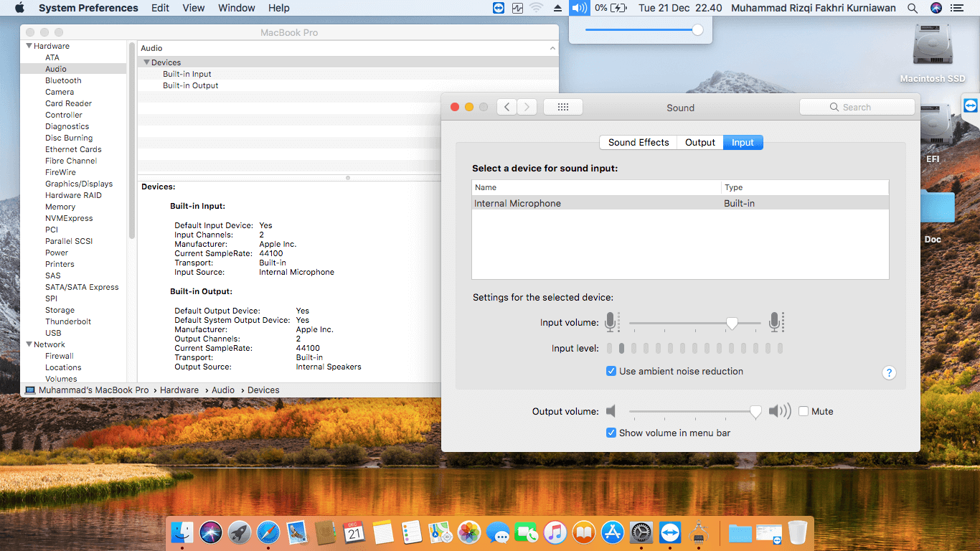Click the eject icon in menu bar

click(x=557, y=8)
